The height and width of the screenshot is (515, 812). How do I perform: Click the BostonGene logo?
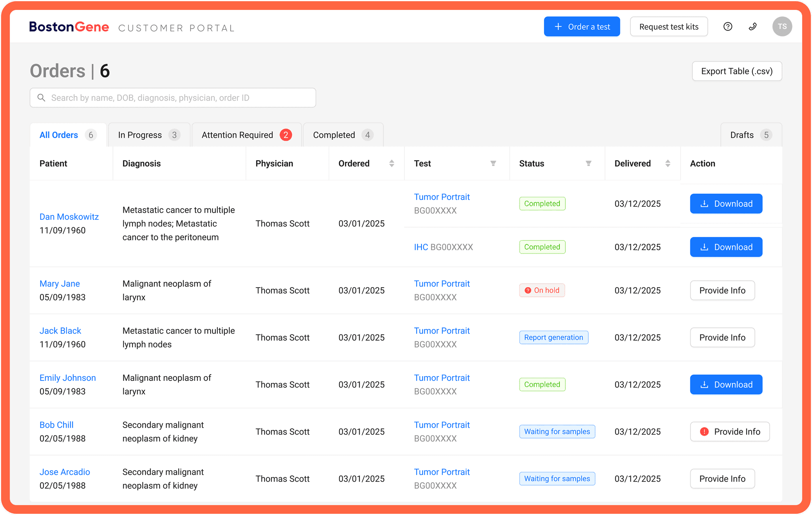pyautogui.click(x=69, y=27)
